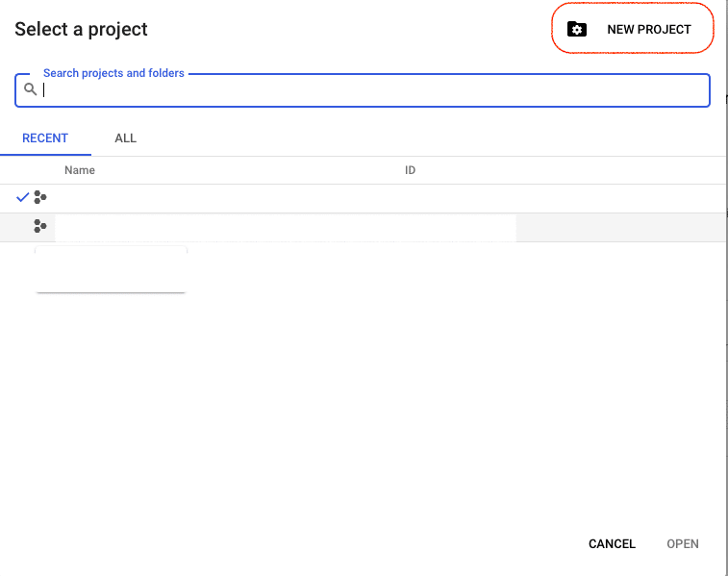Open the ALL tab

pyautogui.click(x=125, y=138)
